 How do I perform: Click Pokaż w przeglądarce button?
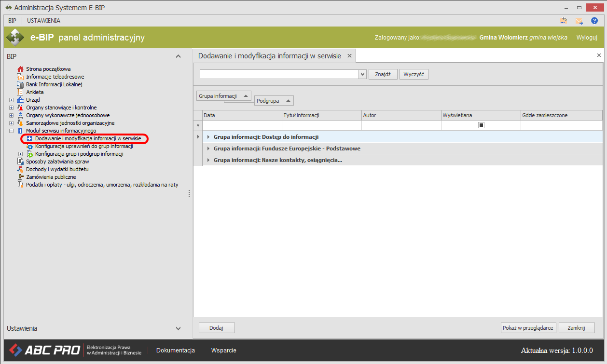tap(528, 328)
